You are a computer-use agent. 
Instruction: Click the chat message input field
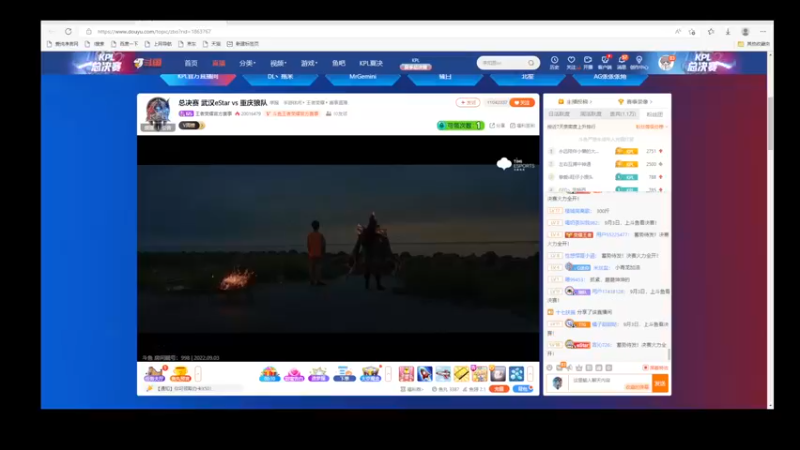(x=609, y=383)
